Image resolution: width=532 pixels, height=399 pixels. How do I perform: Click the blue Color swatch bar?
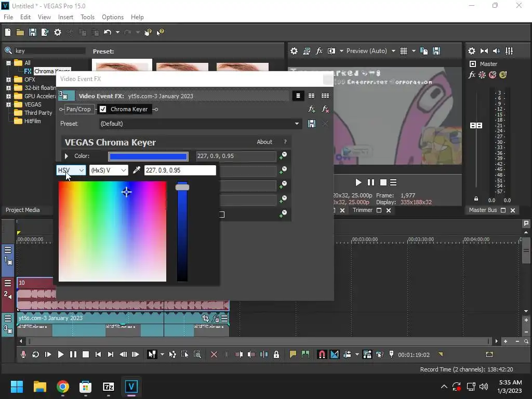(148, 156)
